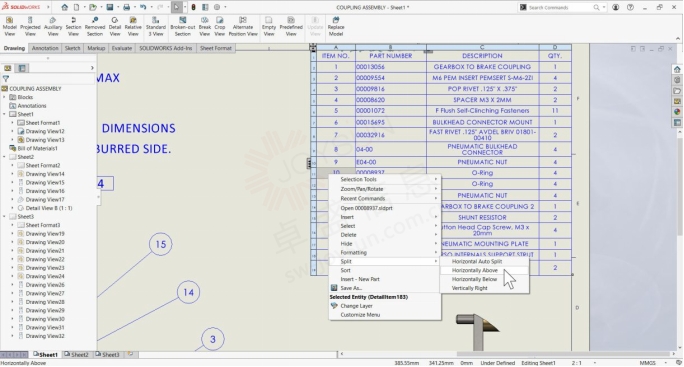Launch the Replace Model command

click(x=336, y=26)
